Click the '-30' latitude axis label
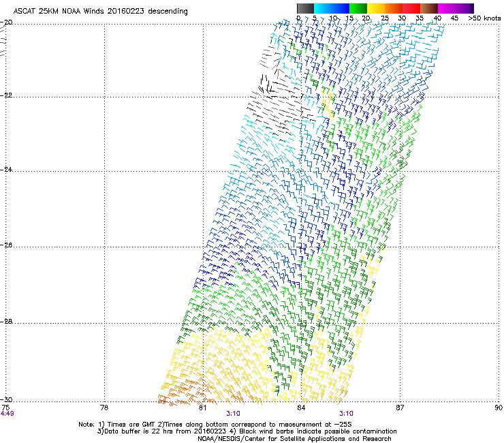This screenshot has height=443, width=504. 7,399
